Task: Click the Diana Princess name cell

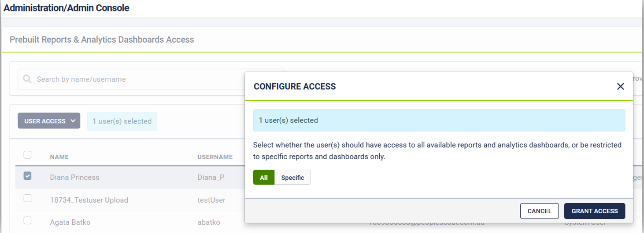Action: (75, 178)
